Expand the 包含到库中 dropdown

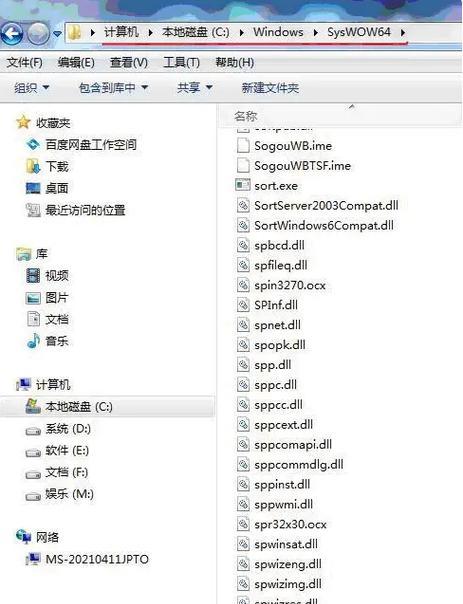114,88
